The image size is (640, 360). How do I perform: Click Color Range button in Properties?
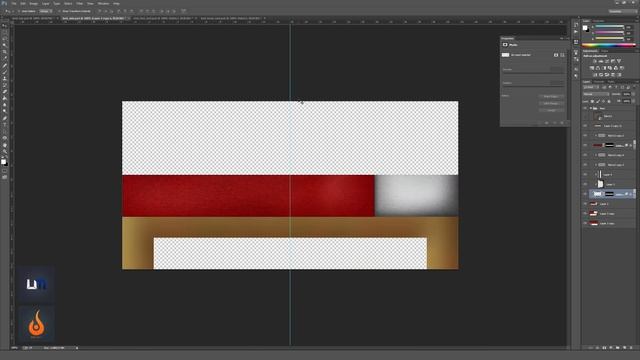tap(551, 103)
